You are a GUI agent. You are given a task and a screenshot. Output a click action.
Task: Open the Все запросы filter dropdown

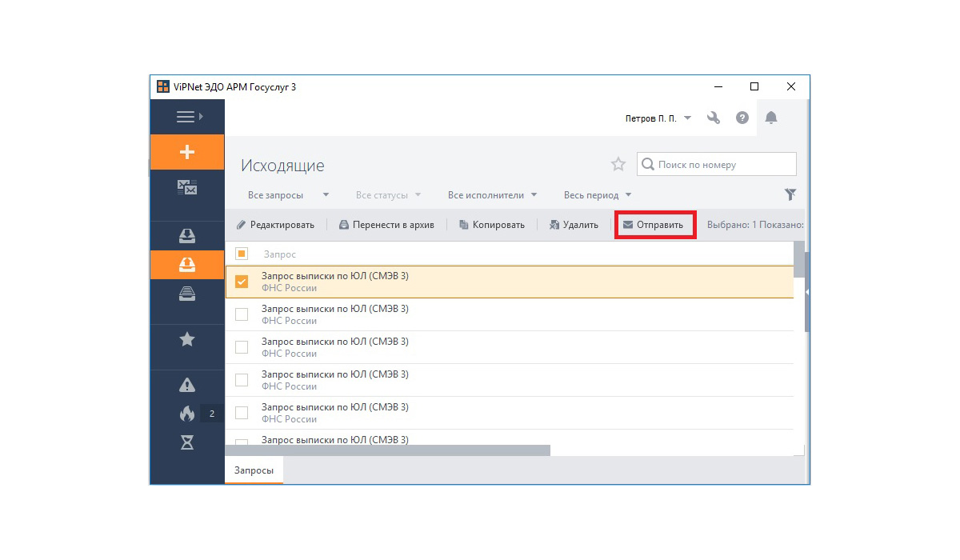[288, 194]
